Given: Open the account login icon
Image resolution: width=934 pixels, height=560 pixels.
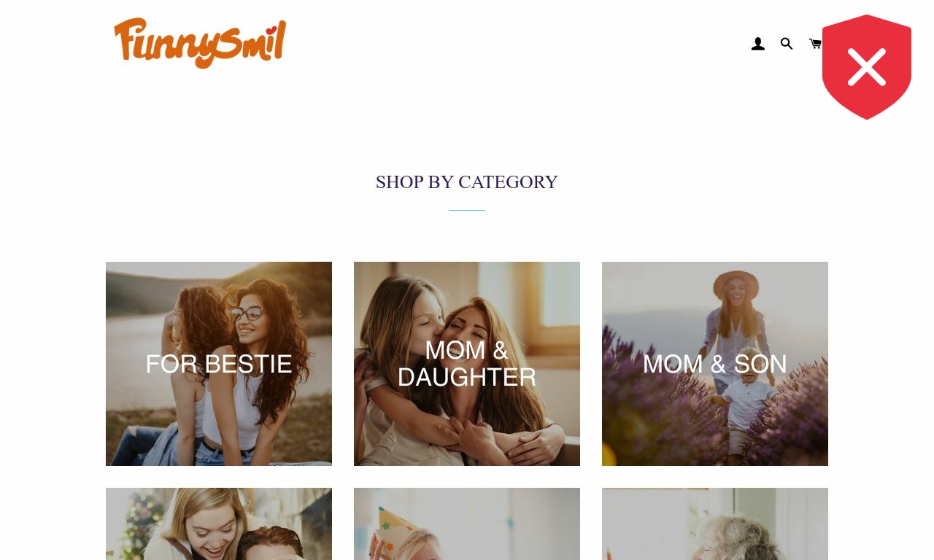Looking at the screenshot, I should tap(758, 44).
